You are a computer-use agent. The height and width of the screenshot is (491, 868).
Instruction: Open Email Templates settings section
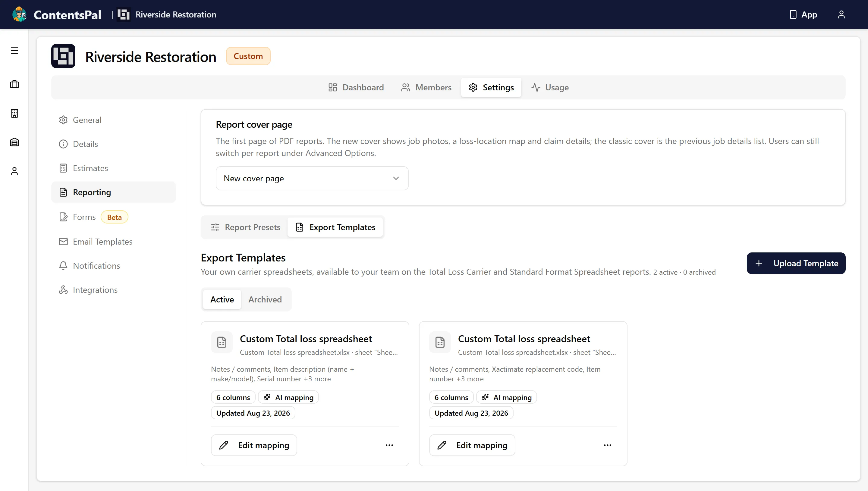click(114, 242)
